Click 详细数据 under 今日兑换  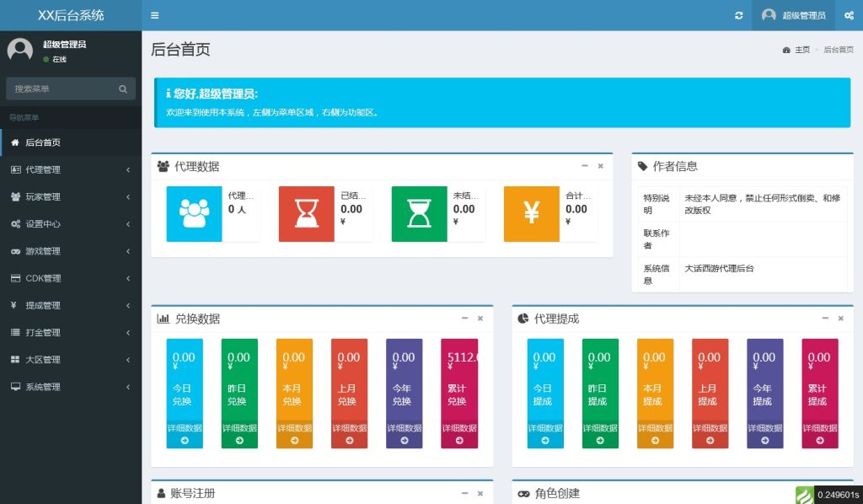tap(184, 430)
